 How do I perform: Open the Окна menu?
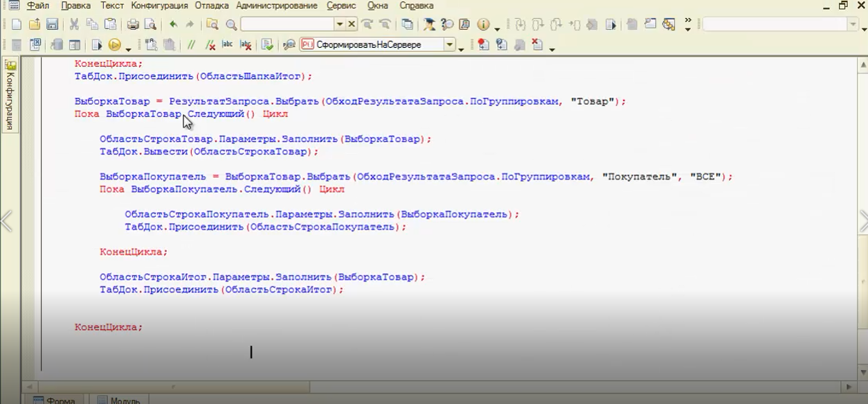(x=378, y=6)
